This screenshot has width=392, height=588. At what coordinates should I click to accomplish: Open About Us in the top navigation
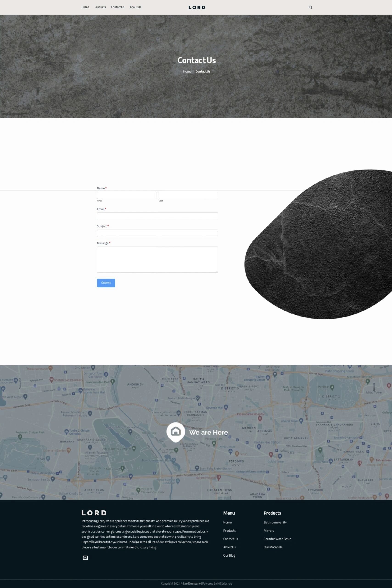[135, 7]
